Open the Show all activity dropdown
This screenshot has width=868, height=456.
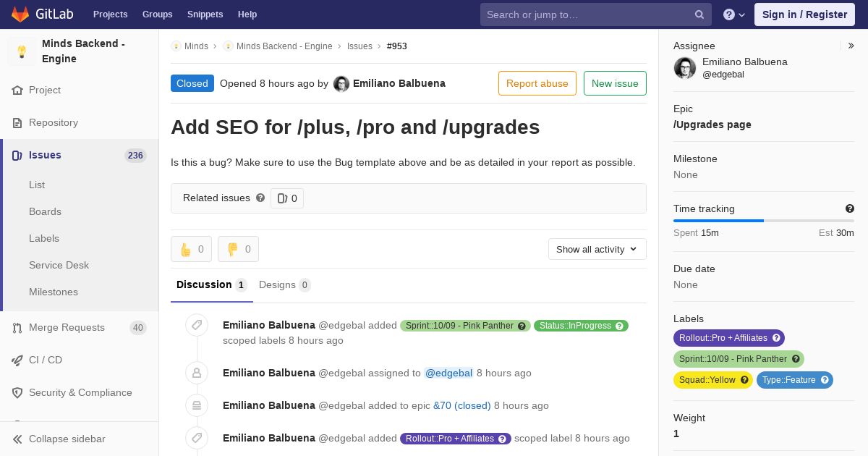597,249
